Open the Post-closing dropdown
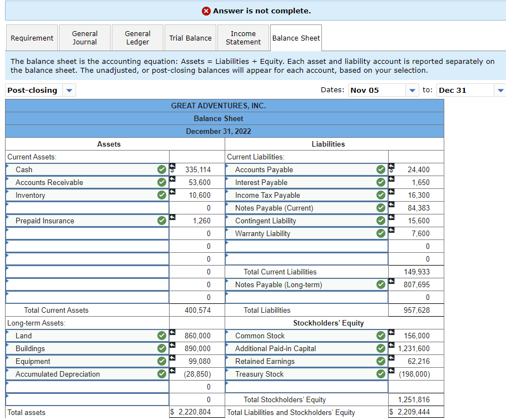 tap(41, 90)
